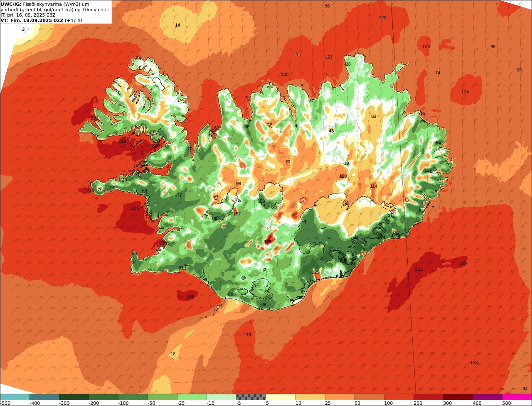
Task: Click the map value 226
Action: tap(135, 208)
